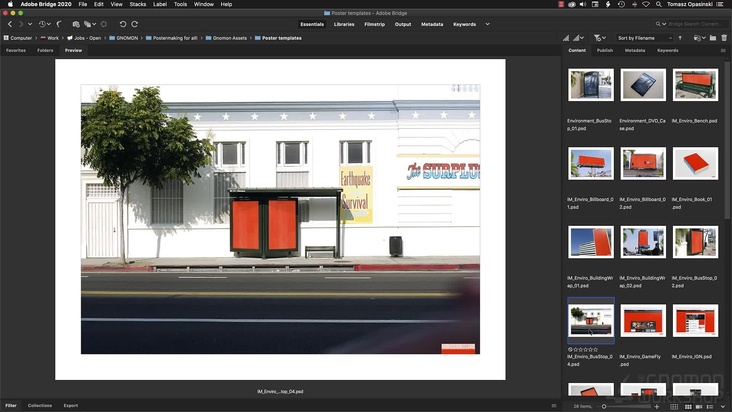Open the Stacks menu
The width and height of the screenshot is (732, 412).
[x=137, y=4]
